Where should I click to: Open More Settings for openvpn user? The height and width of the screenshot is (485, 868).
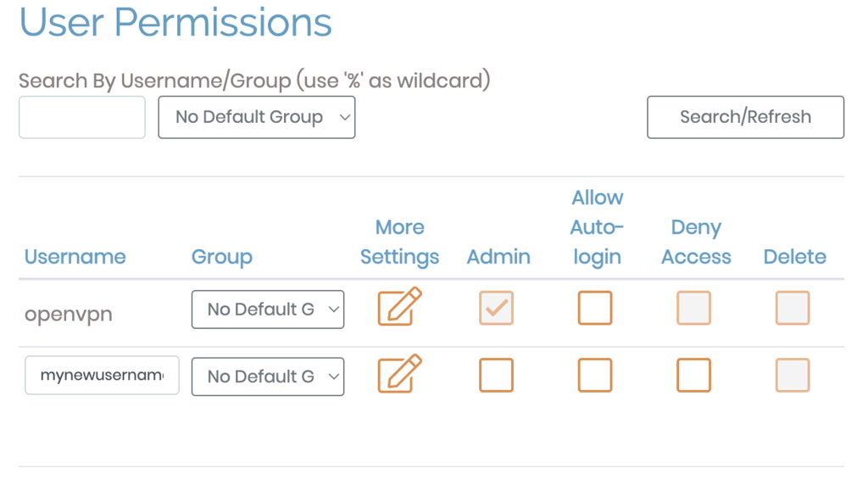point(399,307)
